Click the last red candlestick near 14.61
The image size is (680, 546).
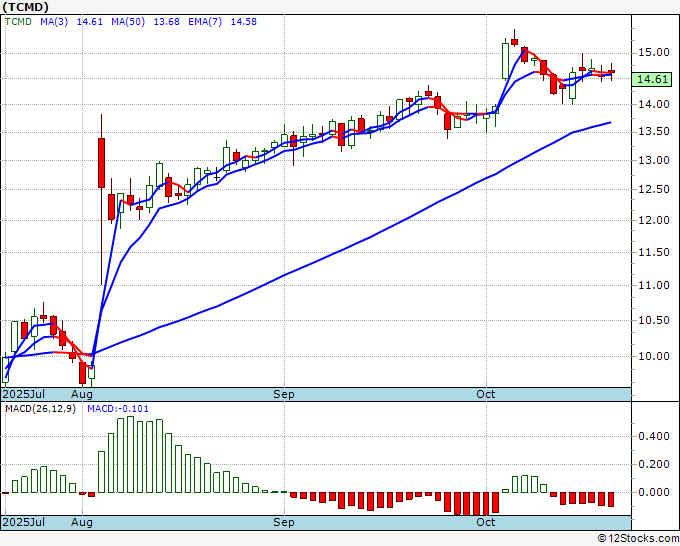611,72
